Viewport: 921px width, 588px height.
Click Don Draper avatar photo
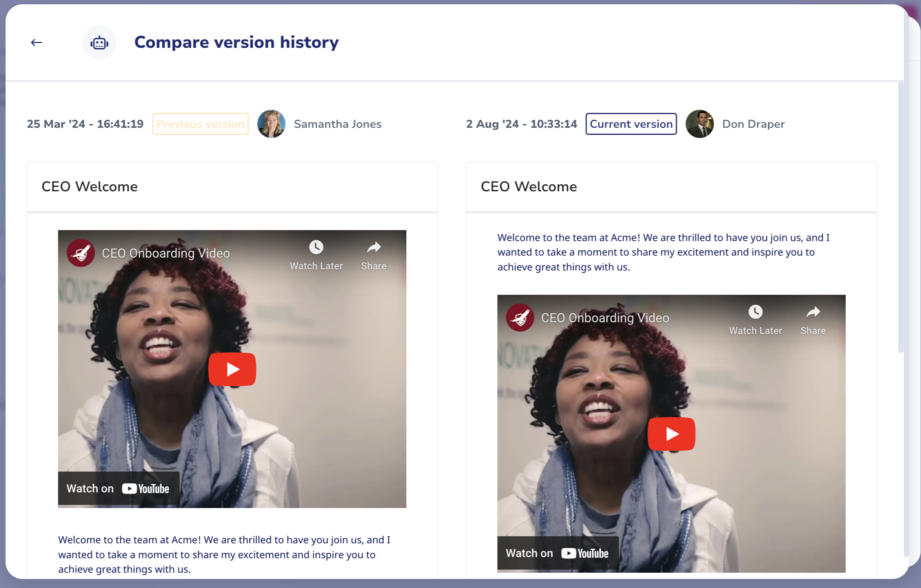pyautogui.click(x=699, y=124)
